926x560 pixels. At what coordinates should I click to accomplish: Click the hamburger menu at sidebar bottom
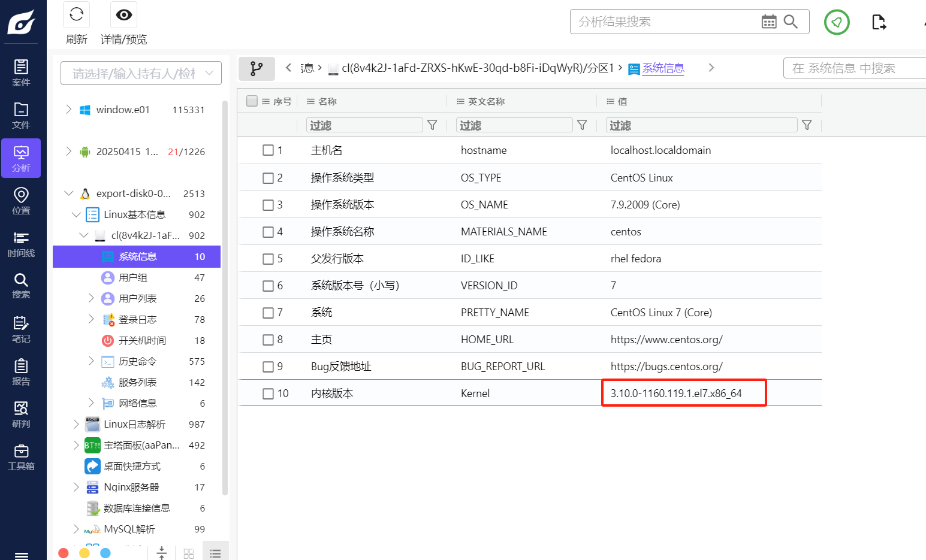pyautogui.click(x=21, y=555)
